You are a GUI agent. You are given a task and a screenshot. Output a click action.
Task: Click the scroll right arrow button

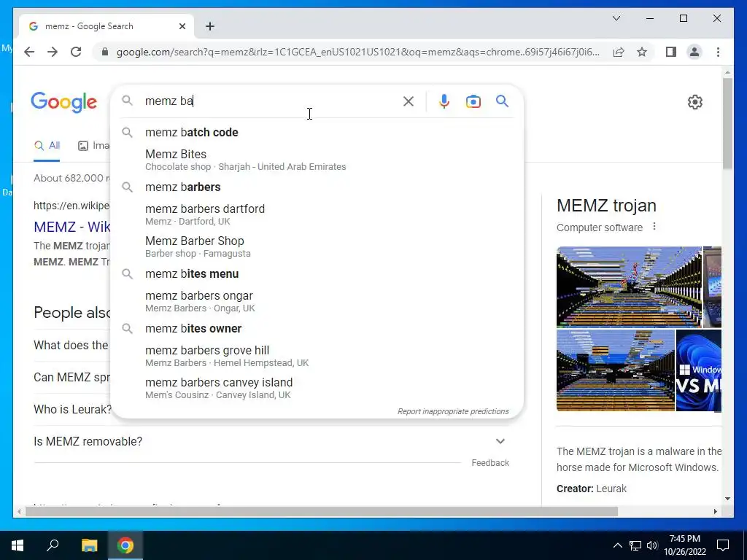(x=715, y=511)
